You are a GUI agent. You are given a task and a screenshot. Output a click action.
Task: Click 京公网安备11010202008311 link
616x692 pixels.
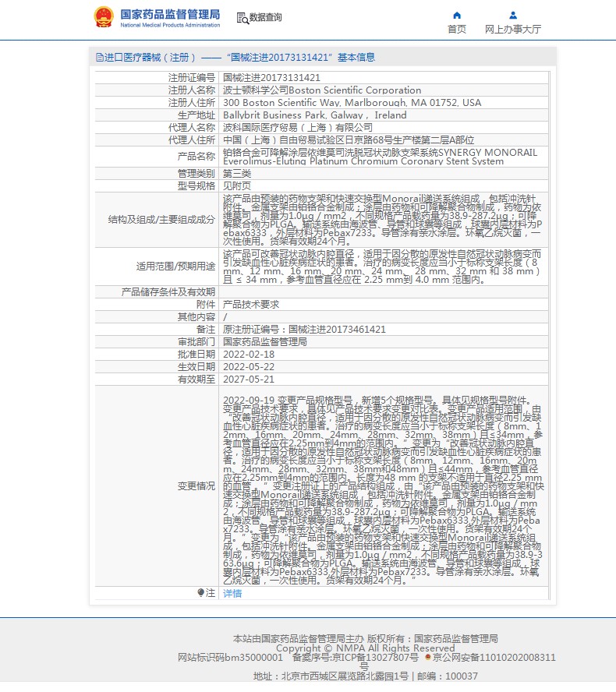(494, 658)
